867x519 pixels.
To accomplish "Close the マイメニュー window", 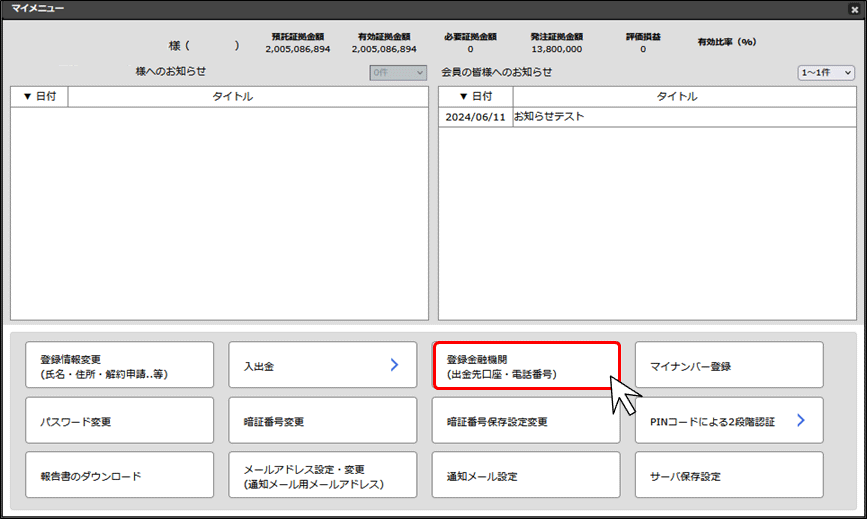I will coord(853,9).
